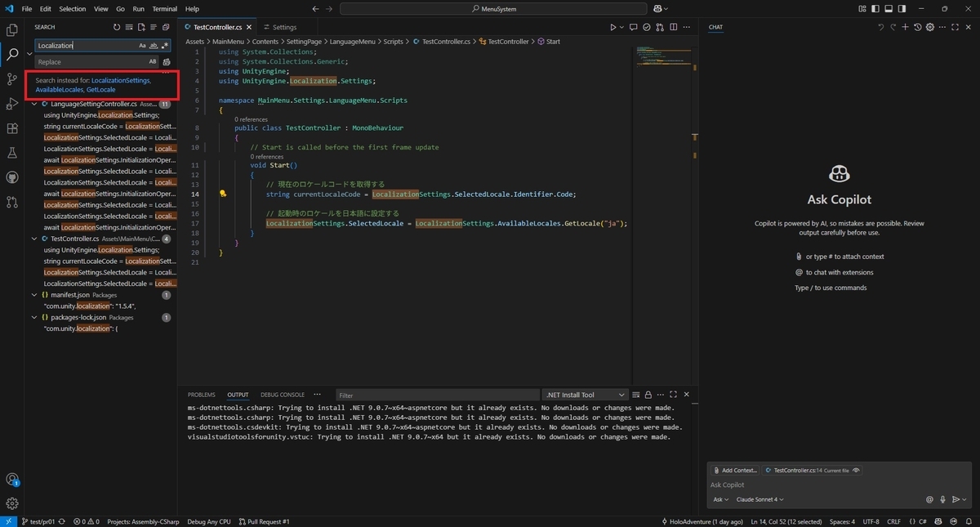Screen dimensions: 980x527
Task: Collapse all search results
Action: coord(166,27)
